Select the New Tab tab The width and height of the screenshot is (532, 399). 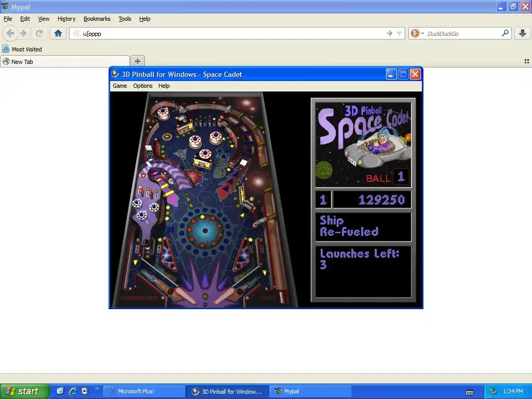65,61
